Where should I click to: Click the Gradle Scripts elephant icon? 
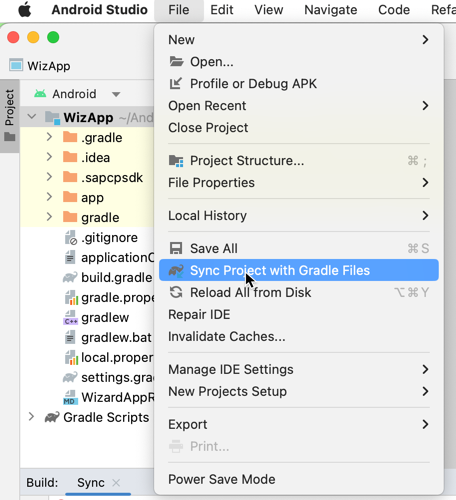pyautogui.click(x=52, y=417)
